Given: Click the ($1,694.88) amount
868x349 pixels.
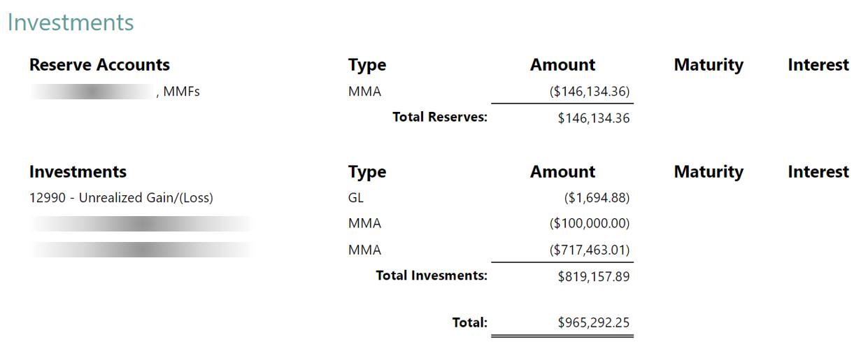Looking at the screenshot, I should 597,198.
